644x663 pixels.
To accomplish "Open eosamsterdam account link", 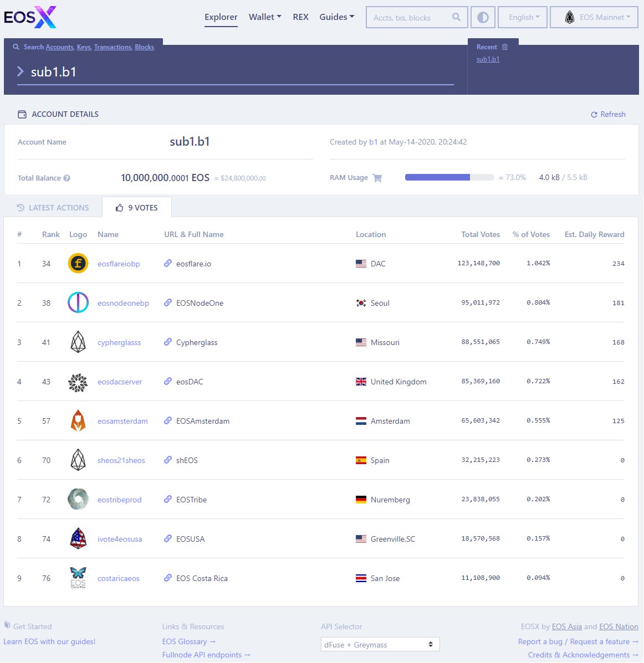I will tap(122, 421).
